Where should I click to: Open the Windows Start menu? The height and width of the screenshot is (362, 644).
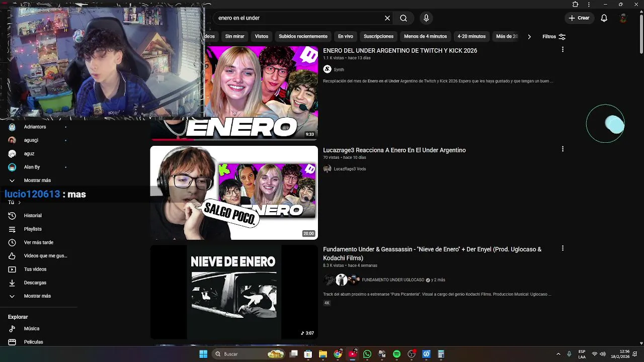tap(203, 354)
